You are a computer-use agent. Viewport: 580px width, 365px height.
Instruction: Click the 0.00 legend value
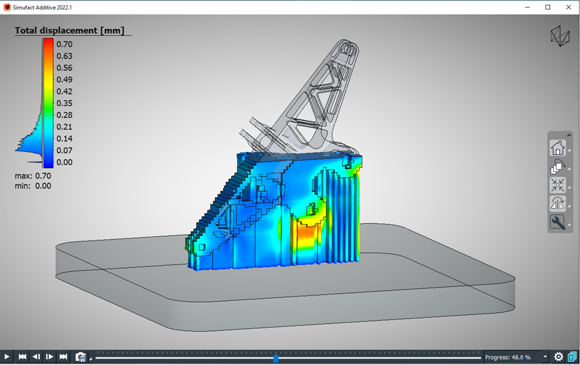[x=64, y=162]
